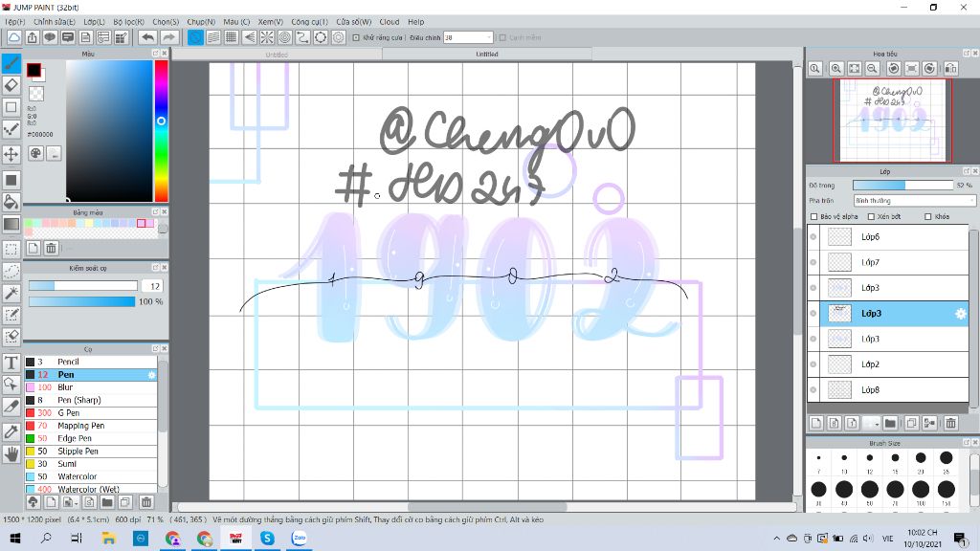Click the brush size value field 12
The width and height of the screenshot is (980, 551).
tap(154, 286)
